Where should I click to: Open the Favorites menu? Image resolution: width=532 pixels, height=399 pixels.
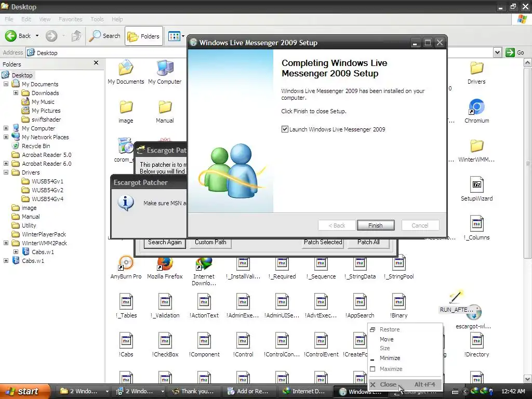click(x=70, y=19)
